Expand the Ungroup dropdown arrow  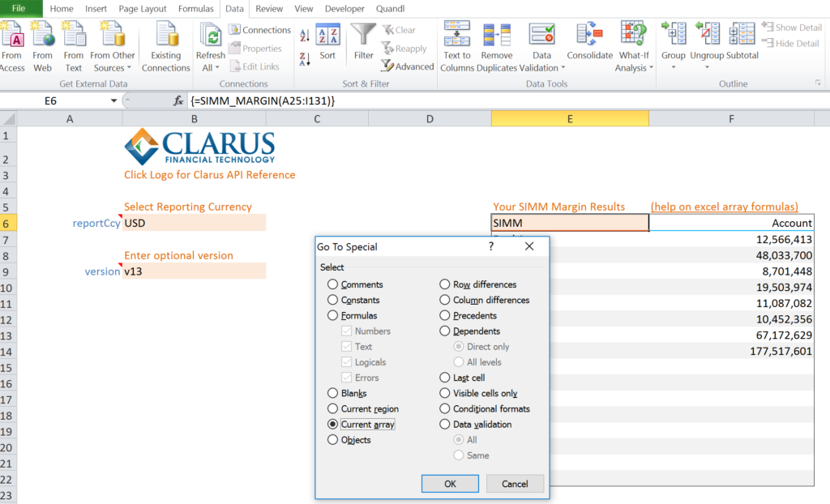point(707,67)
